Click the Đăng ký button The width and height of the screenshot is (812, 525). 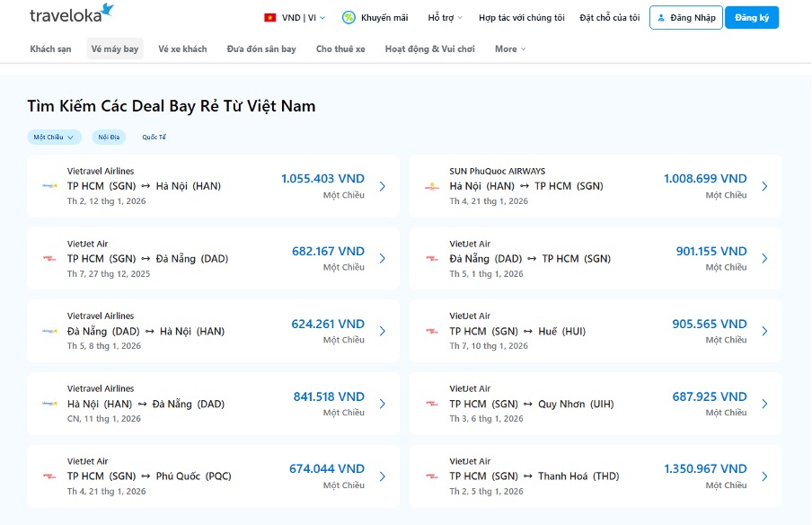pyautogui.click(x=752, y=17)
